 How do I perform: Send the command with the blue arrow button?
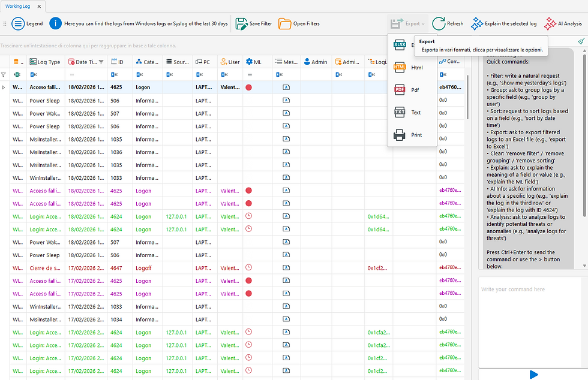[x=533, y=374]
